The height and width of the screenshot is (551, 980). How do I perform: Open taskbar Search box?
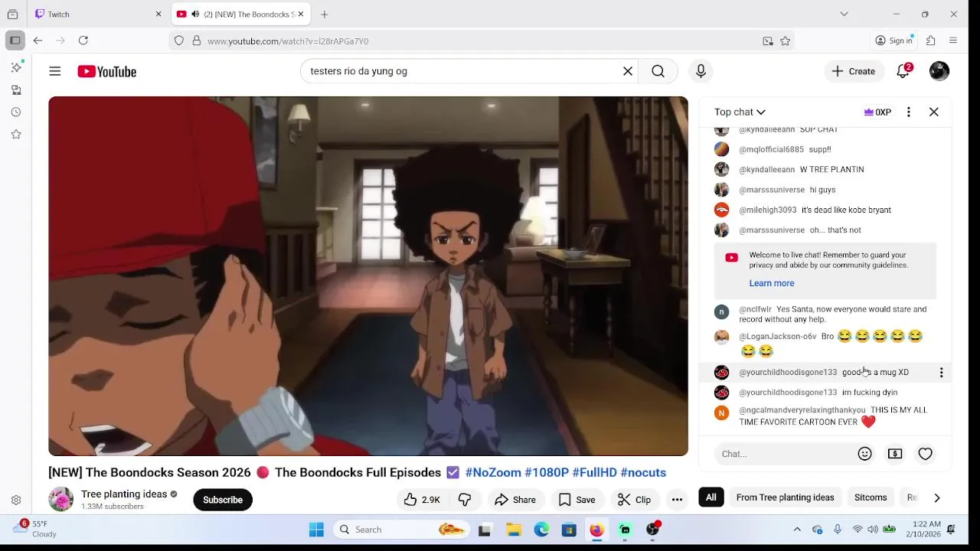(x=400, y=530)
